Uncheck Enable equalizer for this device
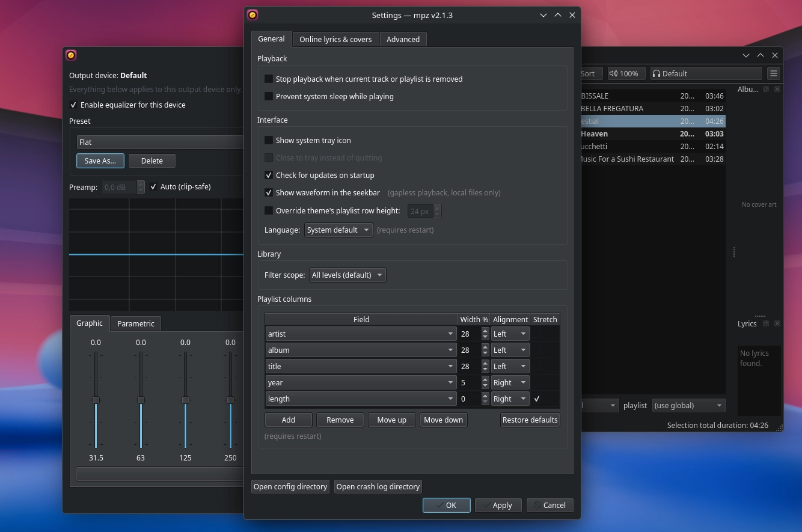 (73, 105)
